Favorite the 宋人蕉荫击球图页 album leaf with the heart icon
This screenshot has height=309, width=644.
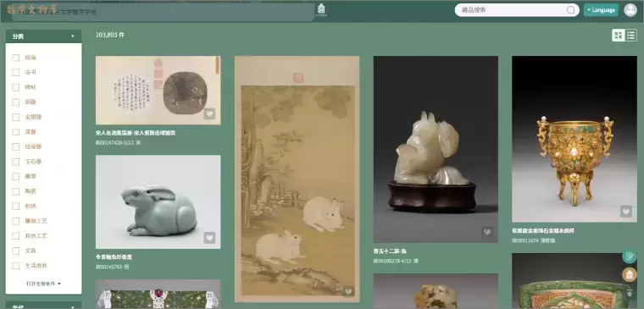click(209, 113)
